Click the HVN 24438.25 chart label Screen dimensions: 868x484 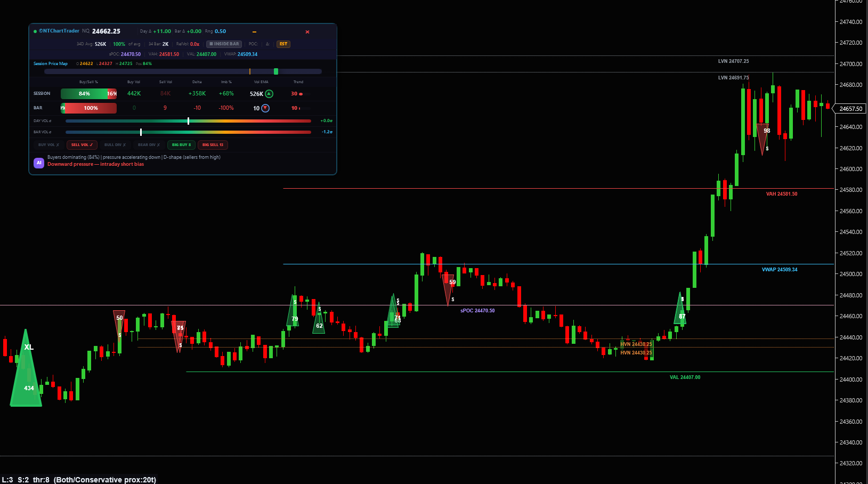pos(636,344)
